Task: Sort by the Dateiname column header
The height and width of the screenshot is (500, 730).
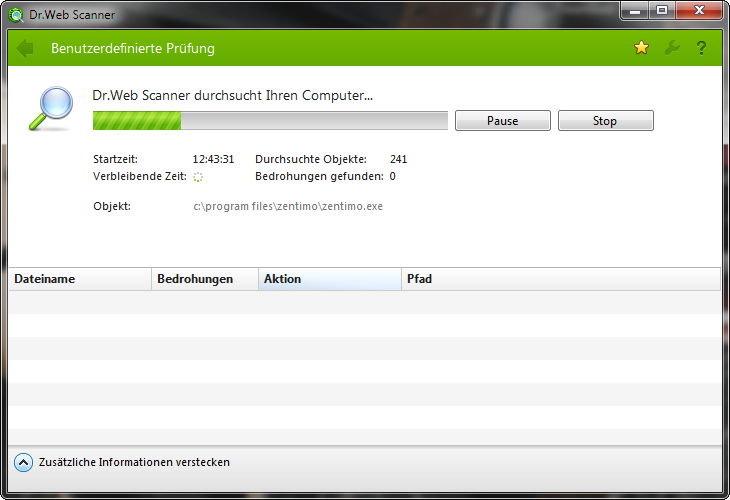Action: click(x=80, y=279)
